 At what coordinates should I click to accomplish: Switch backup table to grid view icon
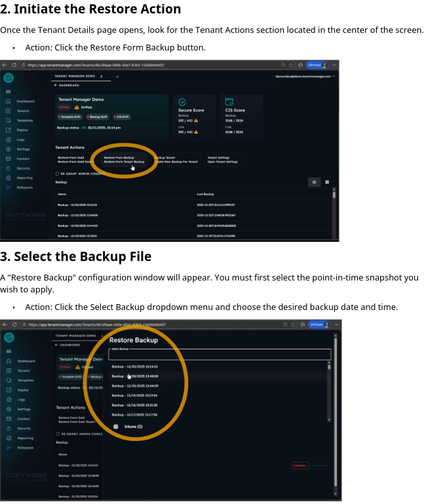327,182
